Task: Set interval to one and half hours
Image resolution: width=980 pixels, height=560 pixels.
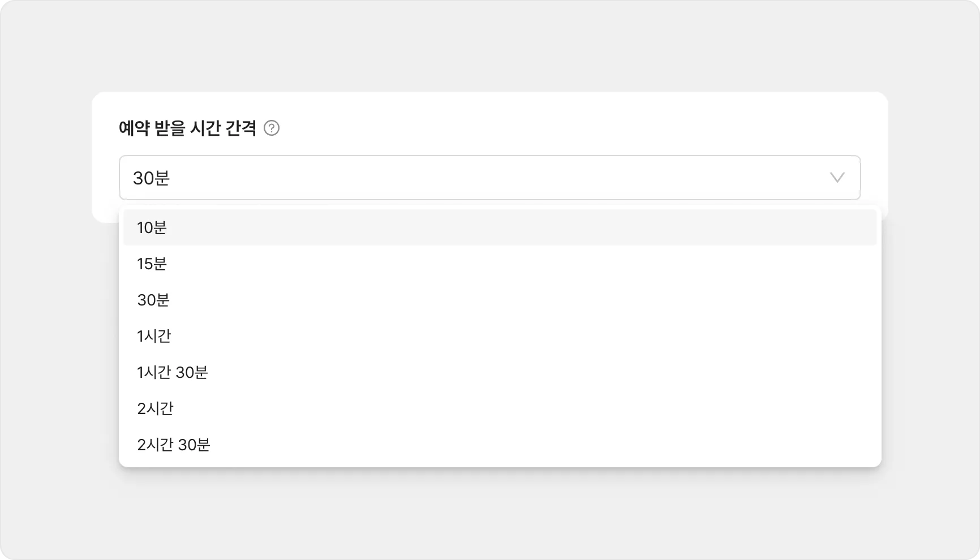Action: click(500, 372)
